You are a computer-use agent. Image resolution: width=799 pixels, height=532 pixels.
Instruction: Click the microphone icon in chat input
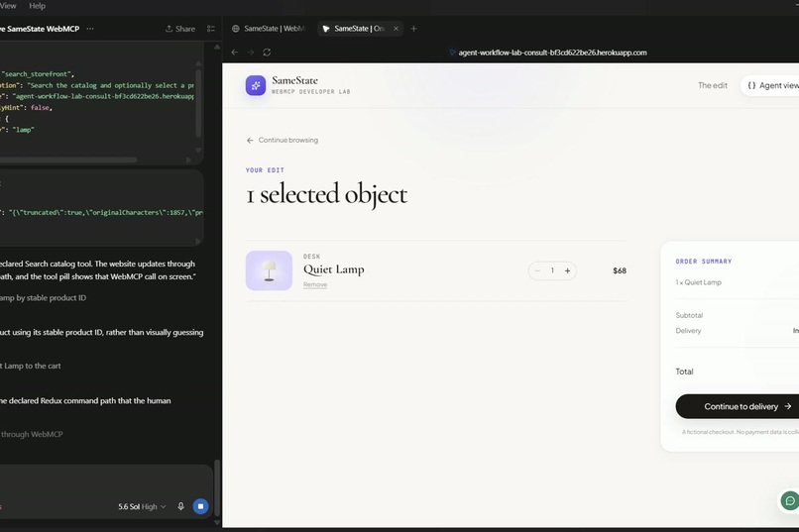[180, 506]
